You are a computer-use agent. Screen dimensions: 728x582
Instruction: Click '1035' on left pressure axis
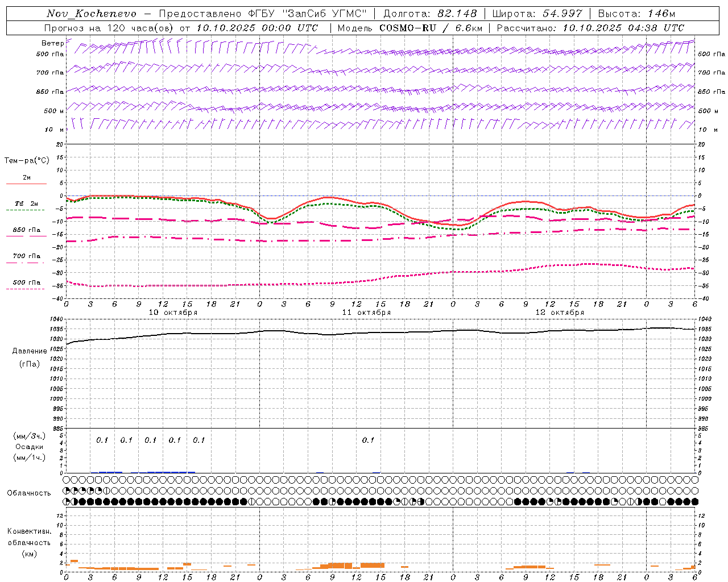click(x=56, y=329)
